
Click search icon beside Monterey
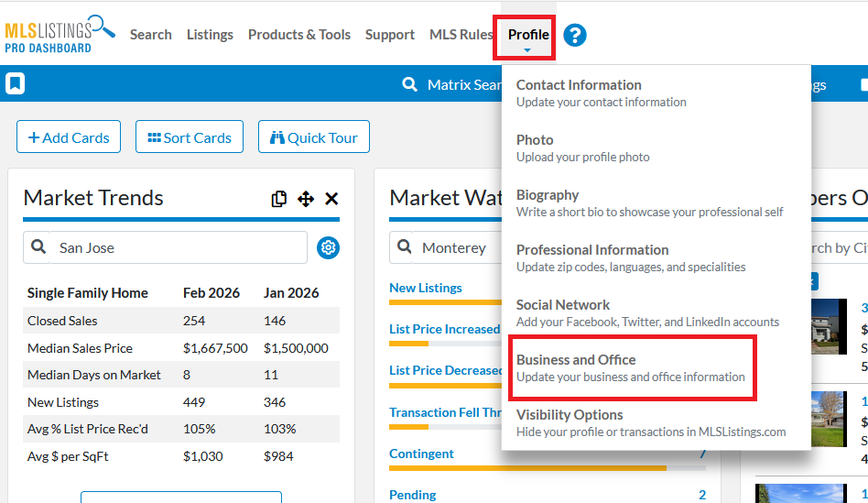coord(405,247)
